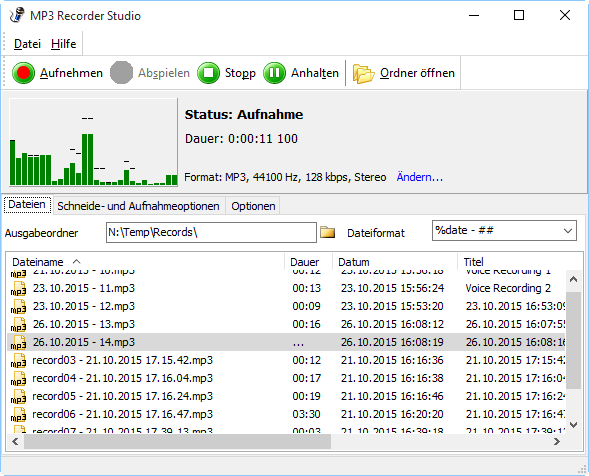The height and width of the screenshot is (476, 589).
Task: Sort by the Datum column header
Action: click(395, 262)
